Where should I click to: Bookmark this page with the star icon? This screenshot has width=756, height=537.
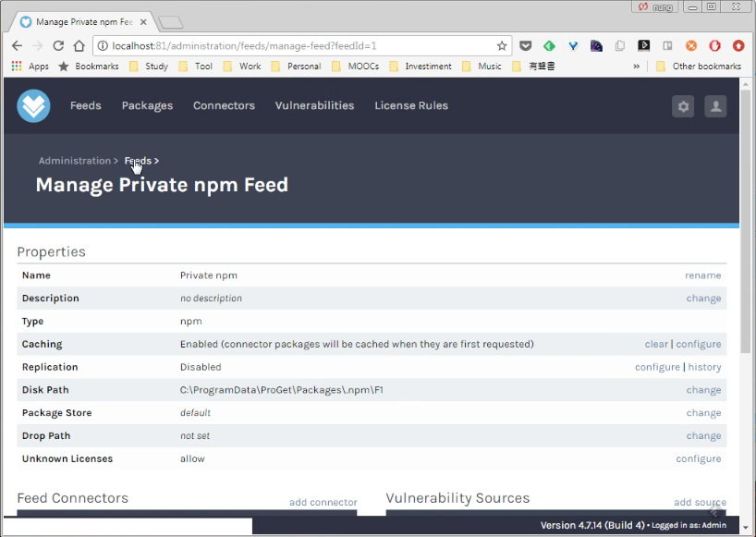(502, 46)
